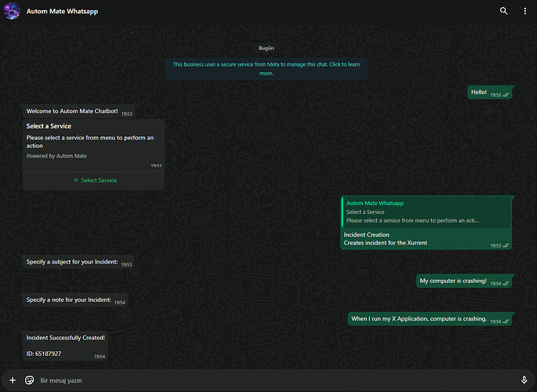
Task: Click read checkmarks on Incident Creation reply
Action: 506,245
